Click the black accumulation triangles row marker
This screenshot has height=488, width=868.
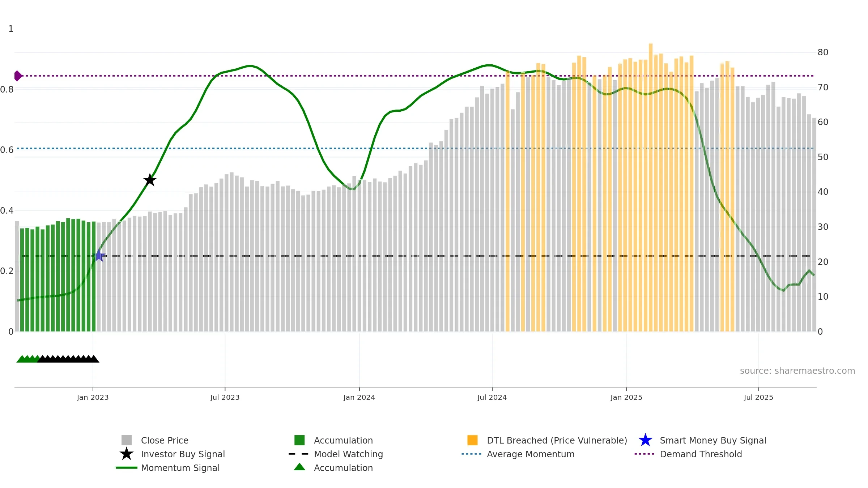pos(68,359)
